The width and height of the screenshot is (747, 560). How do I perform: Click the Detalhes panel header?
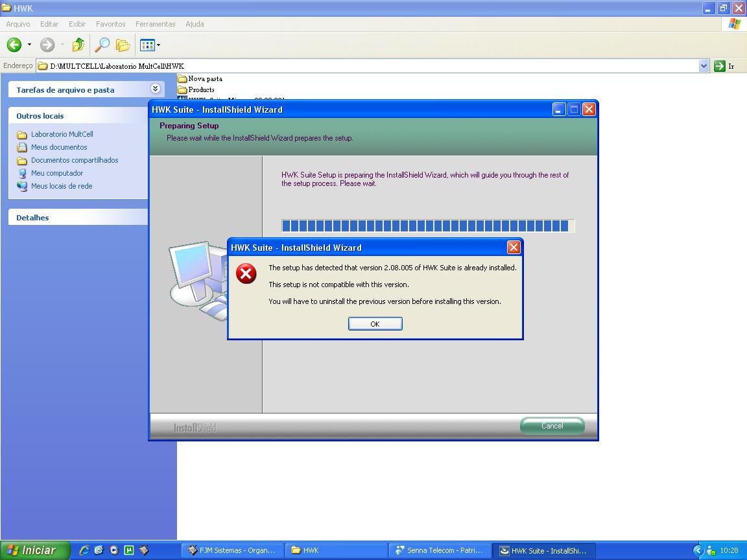coord(78,218)
